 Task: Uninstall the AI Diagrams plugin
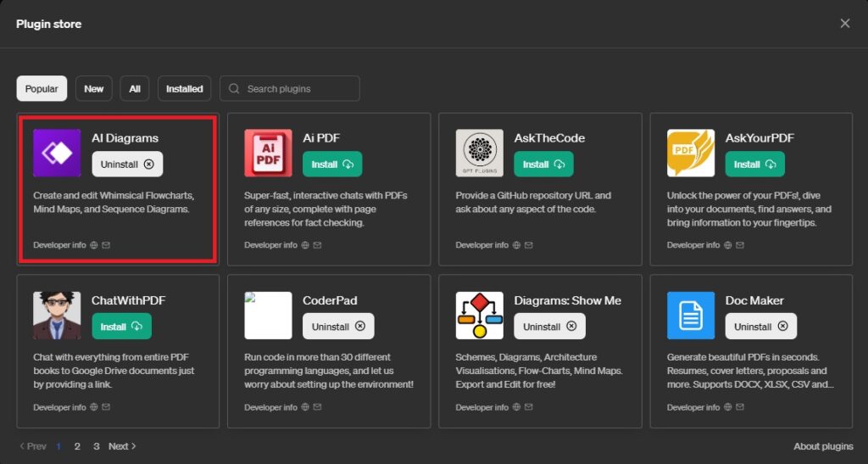127,165
